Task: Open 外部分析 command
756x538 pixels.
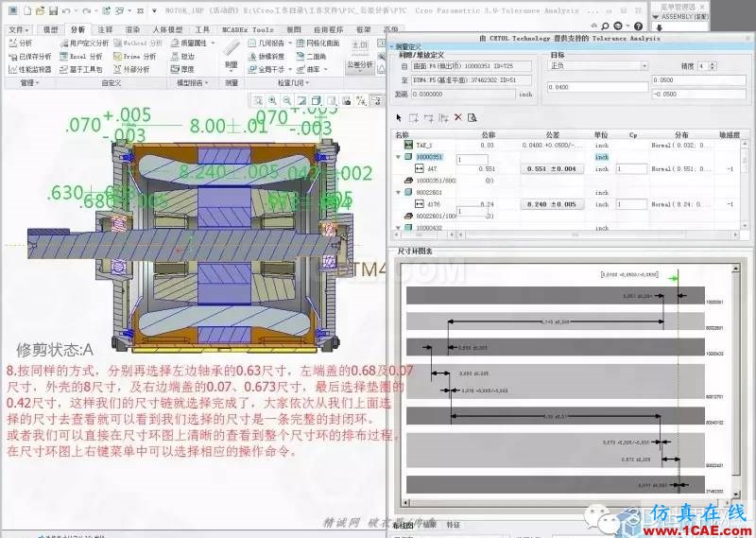Action: (x=131, y=69)
